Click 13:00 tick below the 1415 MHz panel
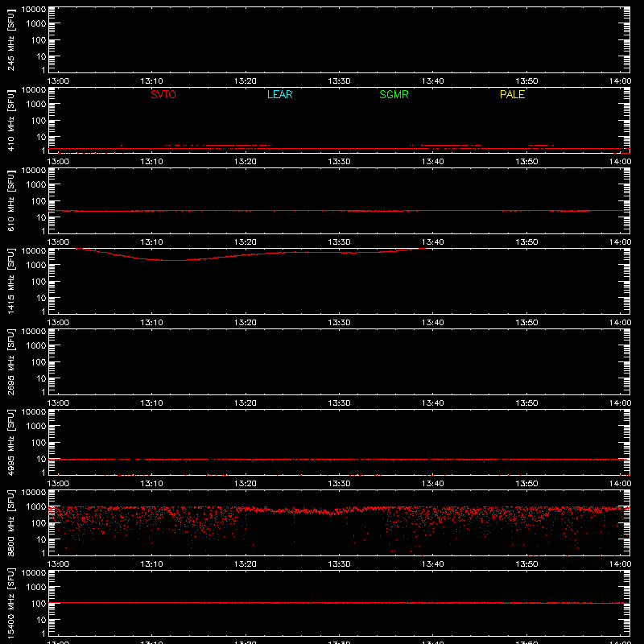 pos(58,323)
